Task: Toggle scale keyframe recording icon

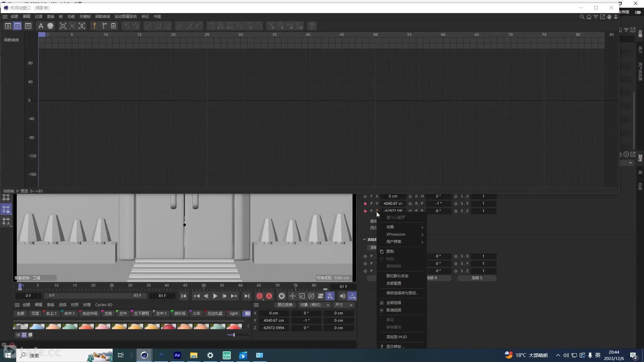Action: 302,296
